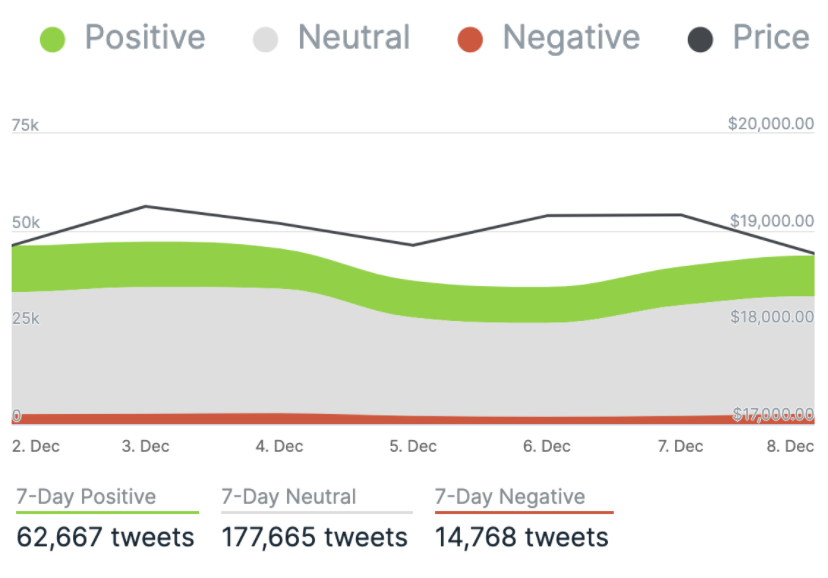828x578 pixels.
Task: Click the green Positive legend dot
Action: 52,39
